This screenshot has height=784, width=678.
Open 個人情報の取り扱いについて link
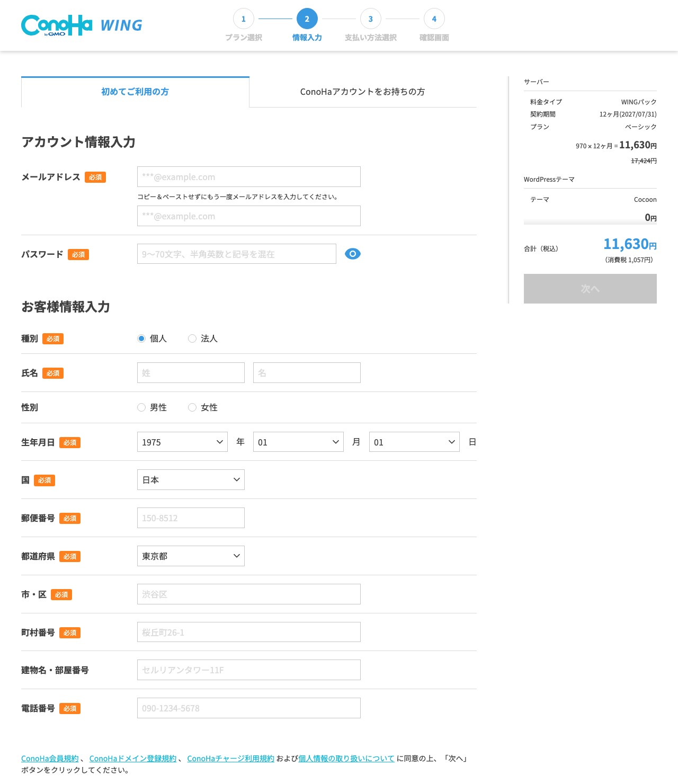(346, 759)
